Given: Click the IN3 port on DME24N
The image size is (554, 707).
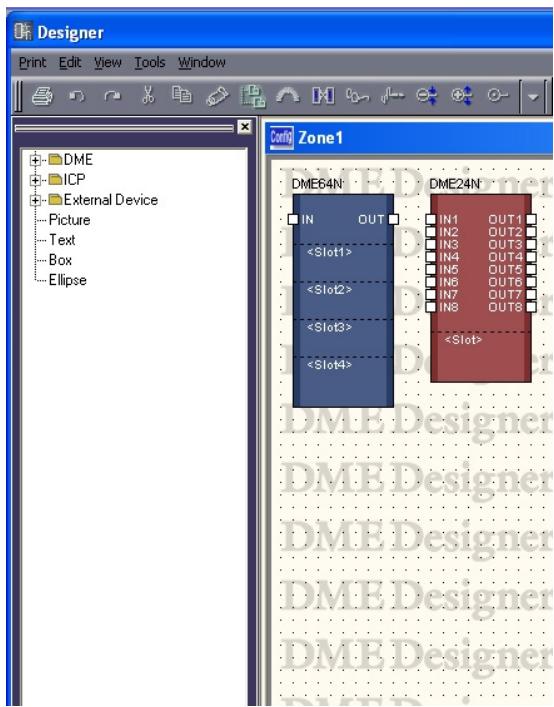Looking at the screenshot, I should 431,245.
